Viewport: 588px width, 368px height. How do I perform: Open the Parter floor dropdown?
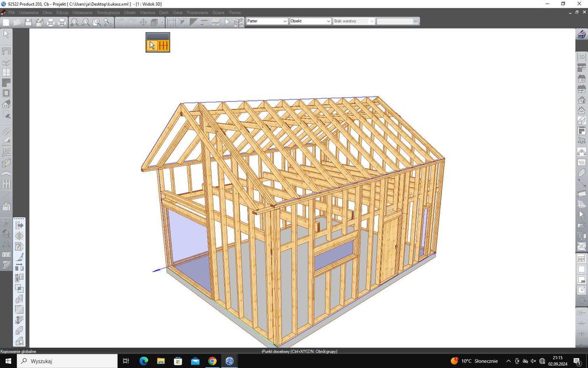tap(267, 21)
